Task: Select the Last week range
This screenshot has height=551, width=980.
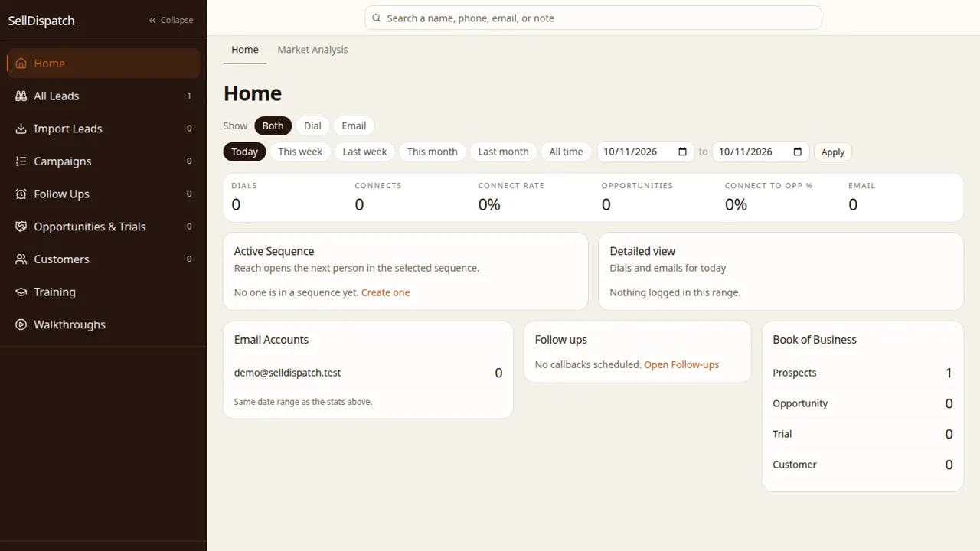Action: coord(364,152)
